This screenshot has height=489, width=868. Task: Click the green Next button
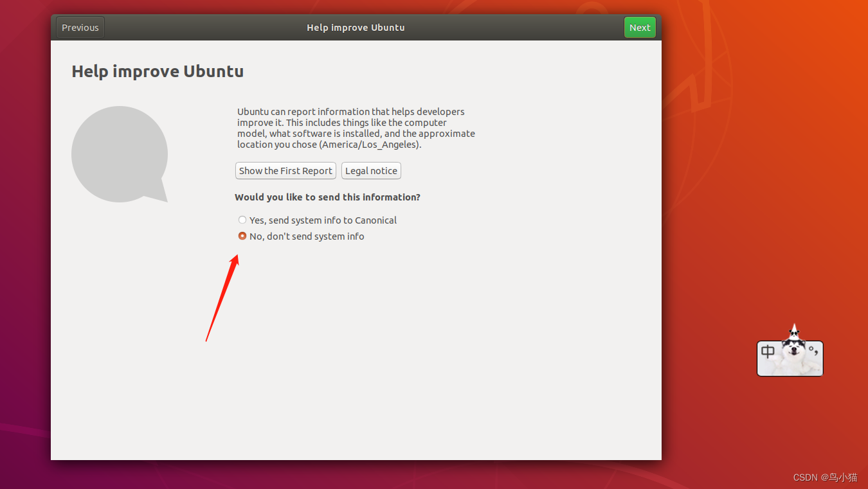coord(640,28)
